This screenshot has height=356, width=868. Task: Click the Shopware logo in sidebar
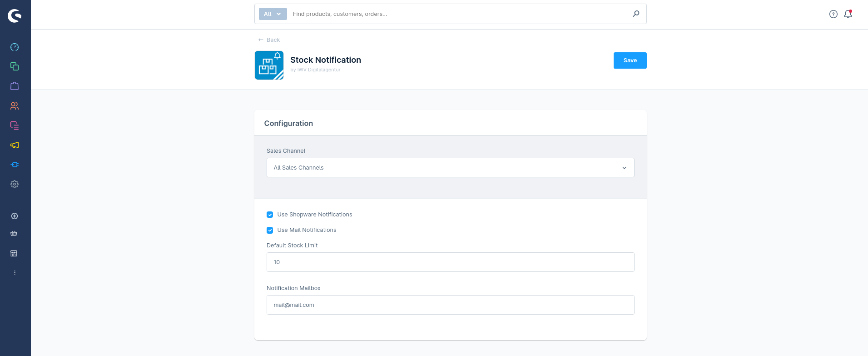[x=15, y=16]
